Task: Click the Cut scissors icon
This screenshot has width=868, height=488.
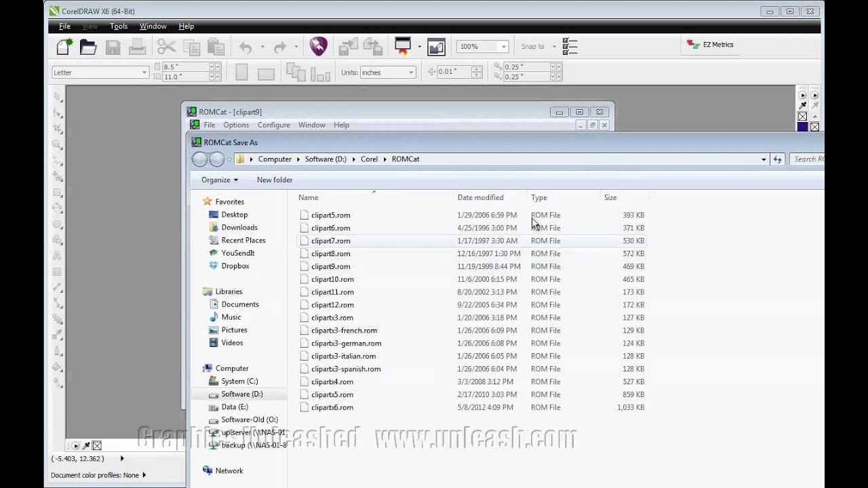Action: [x=167, y=47]
